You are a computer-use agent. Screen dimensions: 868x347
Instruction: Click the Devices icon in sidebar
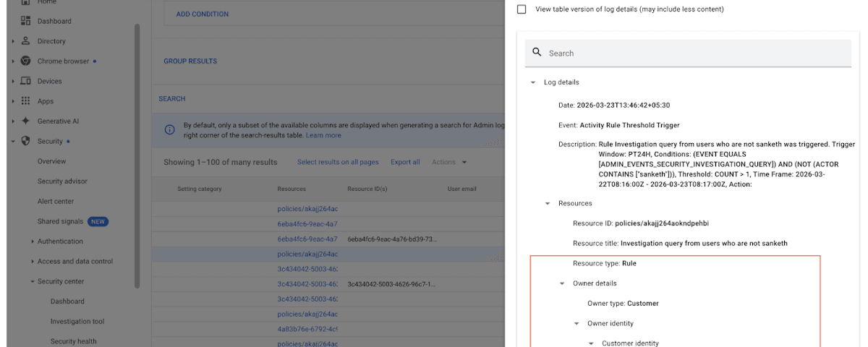(26, 81)
